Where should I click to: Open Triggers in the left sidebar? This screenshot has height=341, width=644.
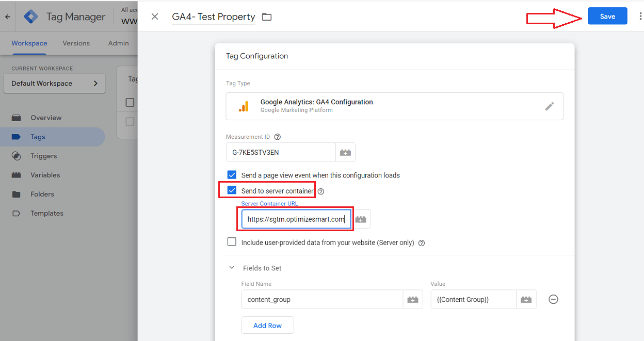click(43, 156)
